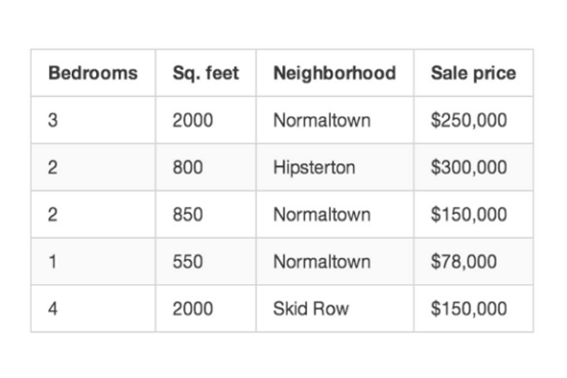Click the 1 bedroom cell
The height and width of the screenshot is (378, 567).
click(x=93, y=262)
